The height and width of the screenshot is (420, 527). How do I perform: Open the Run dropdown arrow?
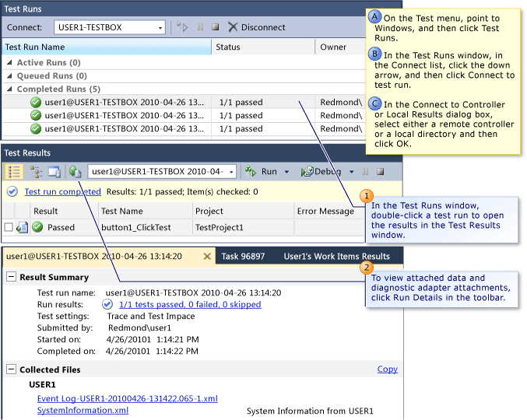(x=286, y=172)
